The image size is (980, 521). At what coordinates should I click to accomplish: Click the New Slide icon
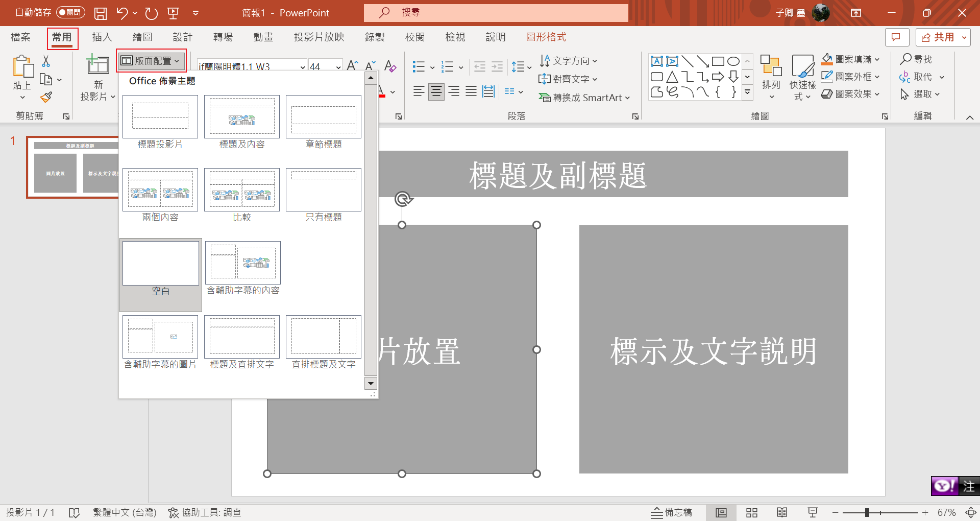97,65
